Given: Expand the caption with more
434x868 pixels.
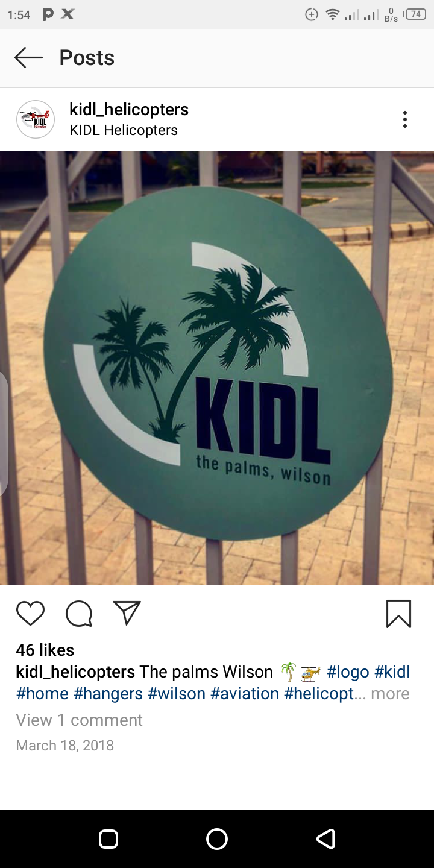Looking at the screenshot, I should point(390,694).
